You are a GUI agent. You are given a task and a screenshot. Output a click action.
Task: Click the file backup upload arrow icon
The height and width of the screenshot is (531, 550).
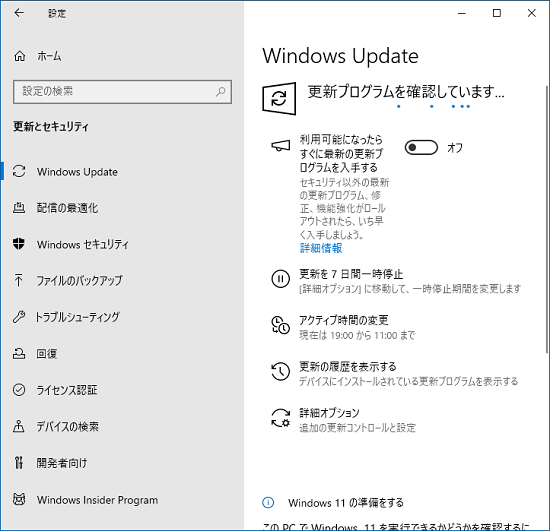pos(19,280)
